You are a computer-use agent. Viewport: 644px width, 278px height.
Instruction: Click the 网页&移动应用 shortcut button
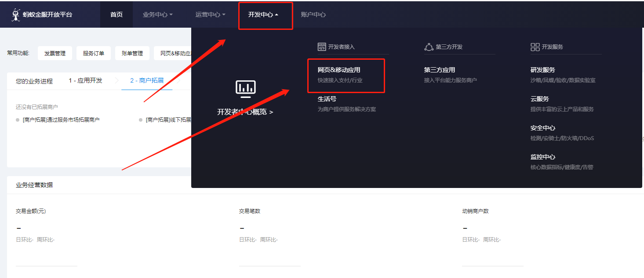(x=173, y=53)
